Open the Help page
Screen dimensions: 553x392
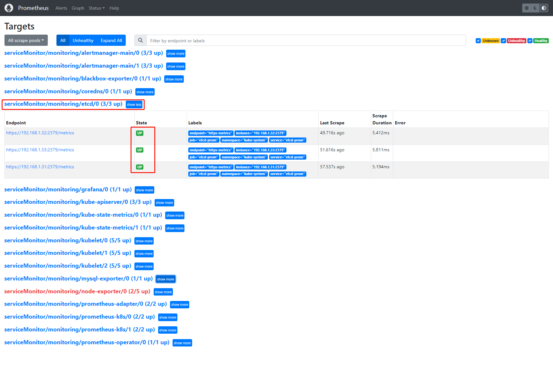(114, 8)
